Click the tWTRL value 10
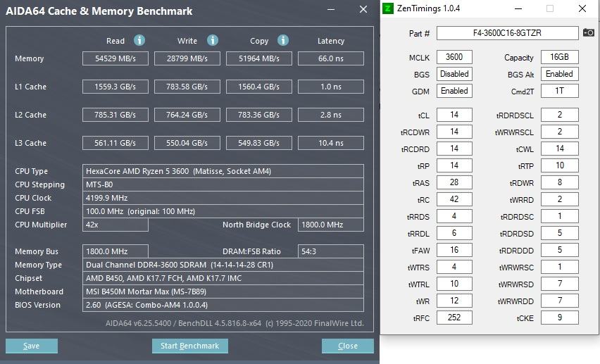 (454, 284)
